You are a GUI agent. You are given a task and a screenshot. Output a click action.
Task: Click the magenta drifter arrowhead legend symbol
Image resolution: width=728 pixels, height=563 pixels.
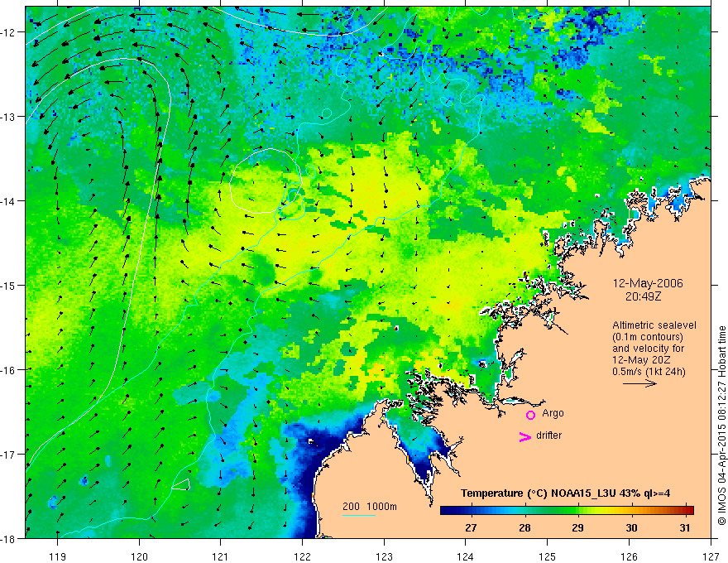(x=525, y=436)
